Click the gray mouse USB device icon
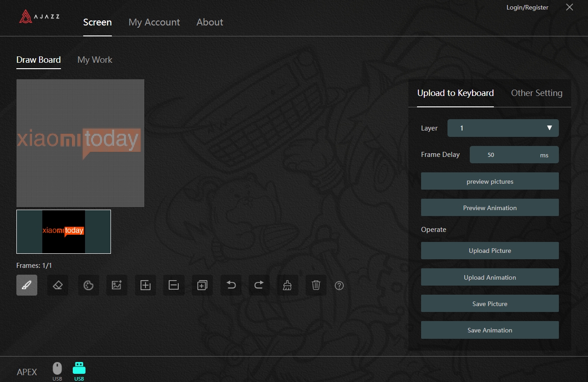Image resolution: width=588 pixels, height=382 pixels. click(x=57, y=371)
